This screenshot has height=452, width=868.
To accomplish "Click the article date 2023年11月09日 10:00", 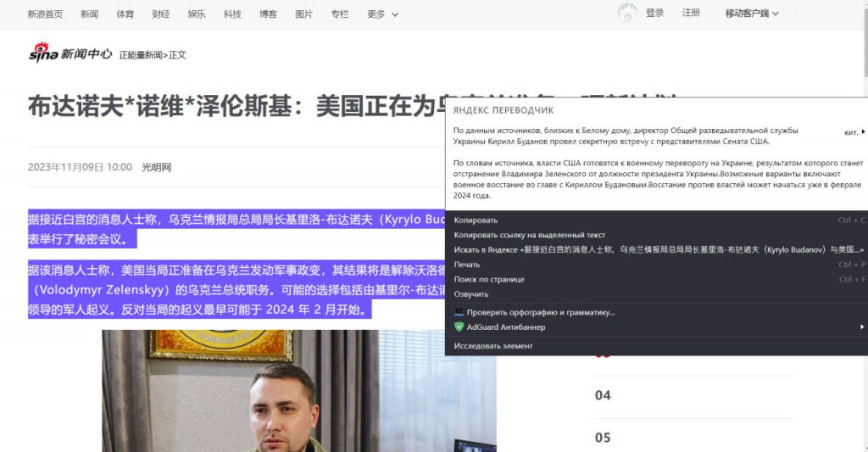I will [81, 167].
